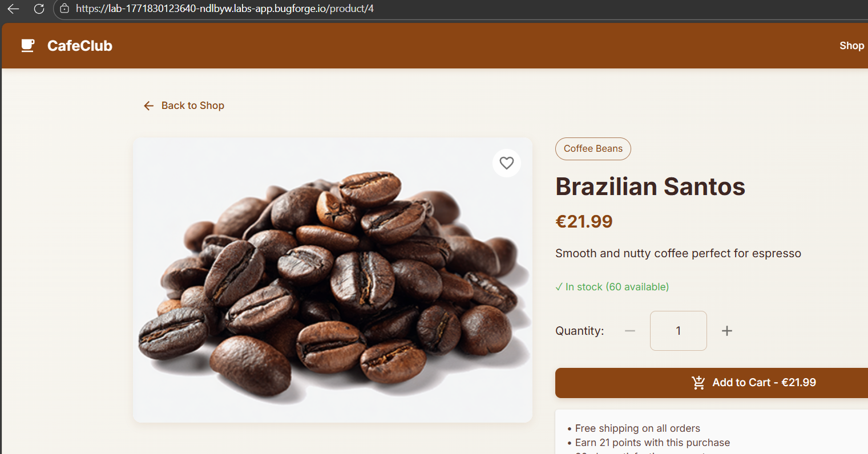Click the green In stock availability text
The width and height of the screenshot is (868, 454).
click(612, 287)
